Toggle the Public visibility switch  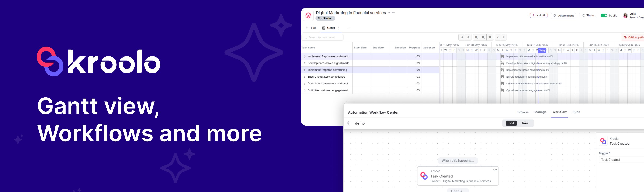604,16
